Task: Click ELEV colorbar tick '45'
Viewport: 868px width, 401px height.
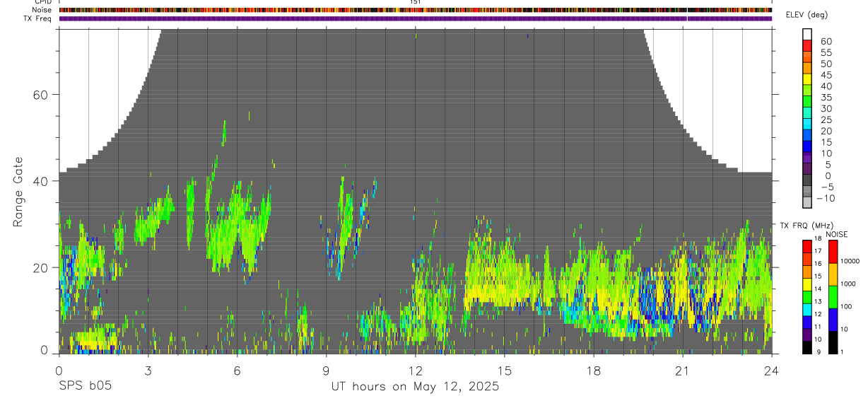Action: pyautogui.click(x=826, y=76)
